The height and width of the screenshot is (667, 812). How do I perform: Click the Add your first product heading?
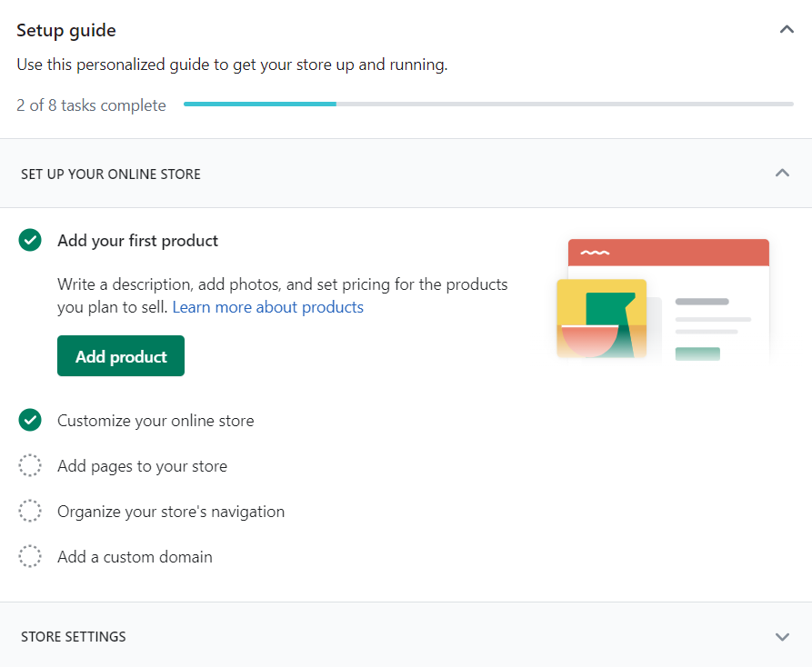point(137,241)
